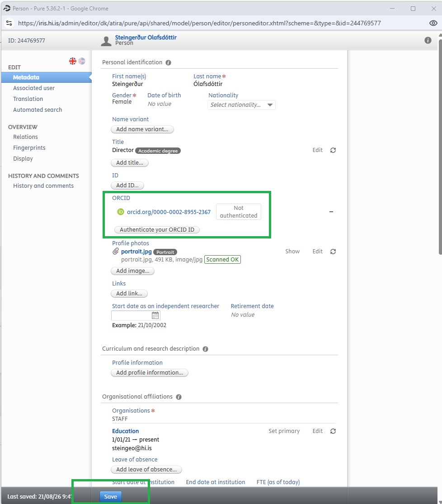Viewport: 442px width, 504px height.
Task: Click the paperclip icon beside portrait.jpg
Action: click(x=116, y=252)
